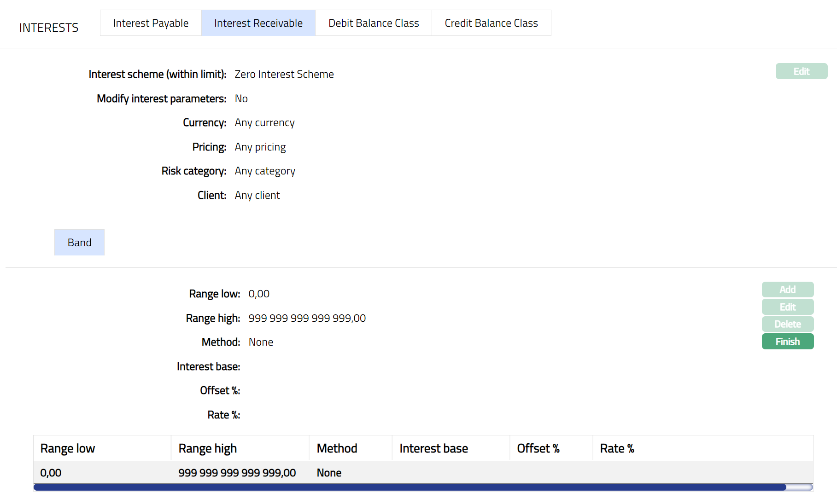
Task: Open the Interest Payable tab
Action: pyautogui.click(x=151, y=23)
